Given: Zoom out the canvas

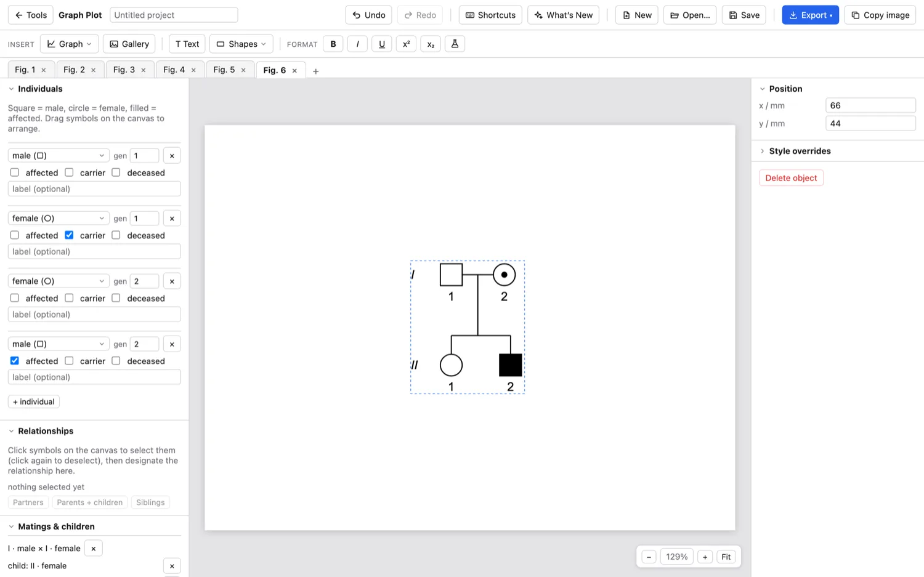Looking at the screenshot, I should tap(649, 557).
